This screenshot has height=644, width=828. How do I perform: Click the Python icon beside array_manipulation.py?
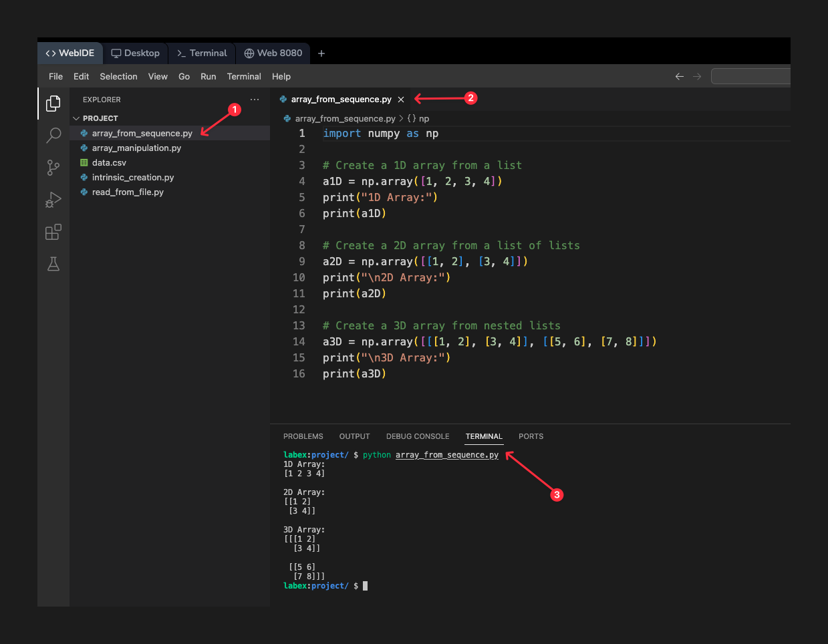coord(84,148)
